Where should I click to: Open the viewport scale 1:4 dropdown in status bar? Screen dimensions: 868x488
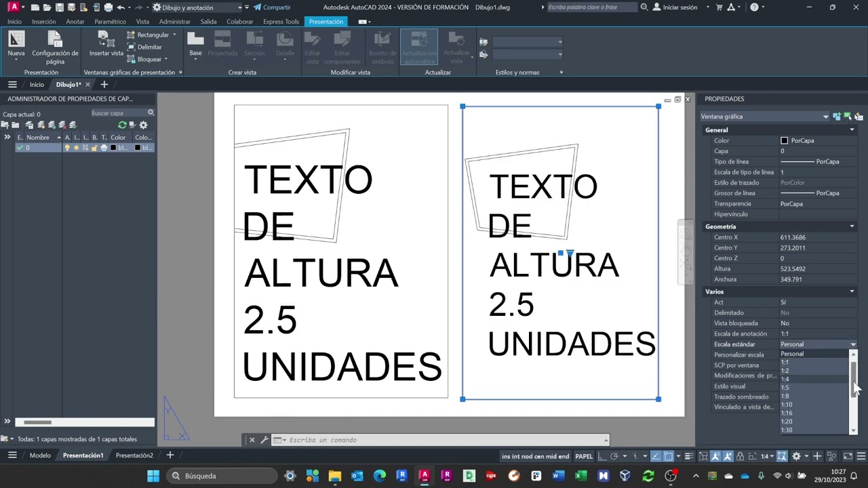point(766,456)
